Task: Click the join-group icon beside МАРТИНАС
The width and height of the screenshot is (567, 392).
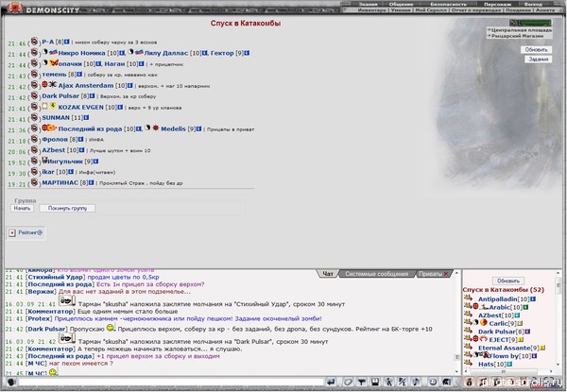Action: tap(34, 182)
